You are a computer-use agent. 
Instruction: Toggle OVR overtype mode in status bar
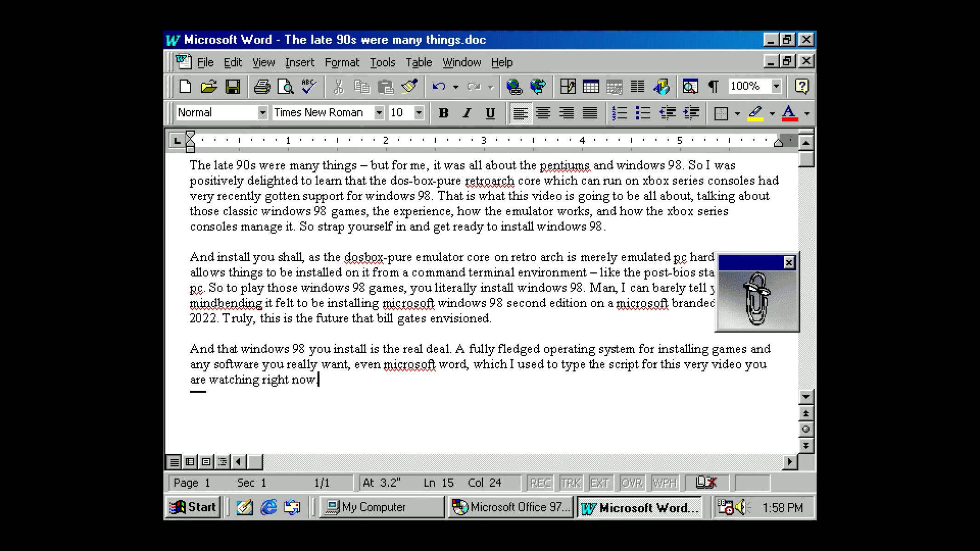coord(631,483)
